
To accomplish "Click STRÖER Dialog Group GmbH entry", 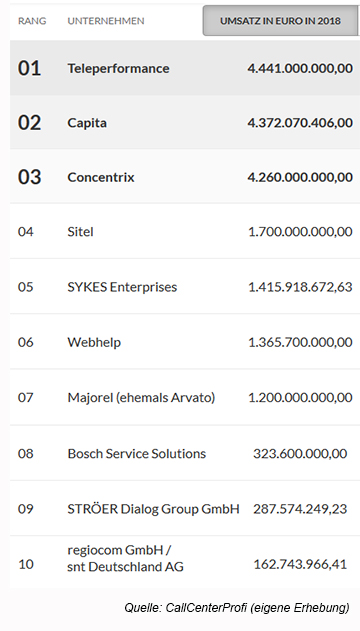I will tap(153, 509).
